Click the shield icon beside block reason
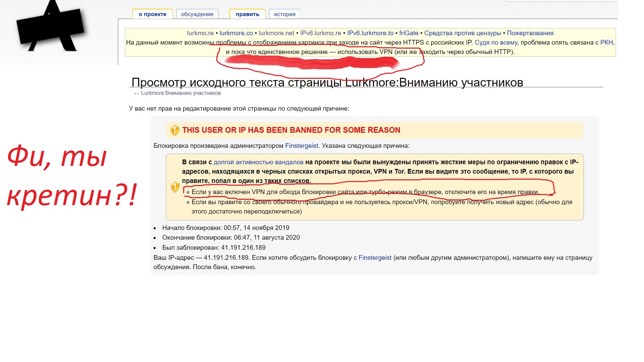The height and width of the screenshot is (362, 644). (x=175, y=187)
